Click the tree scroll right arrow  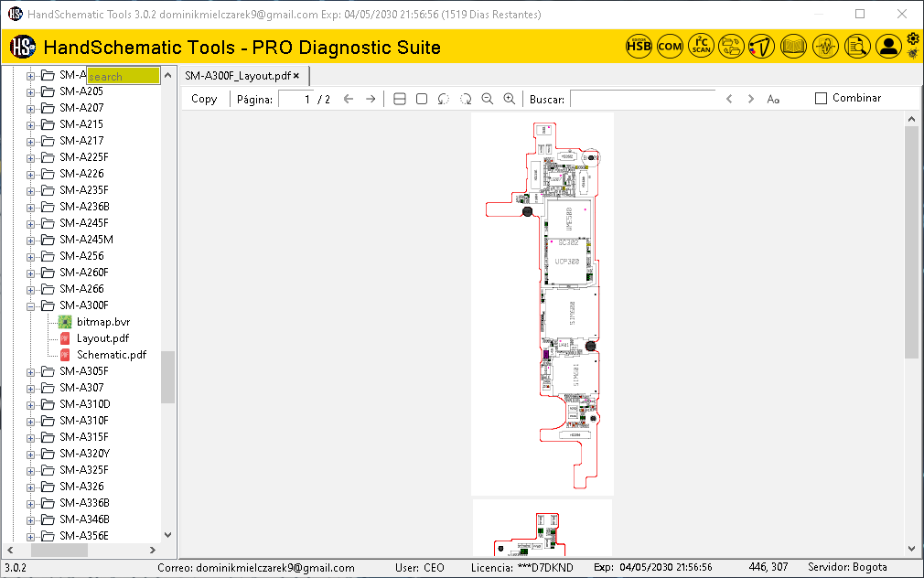[x=153, y=551]
